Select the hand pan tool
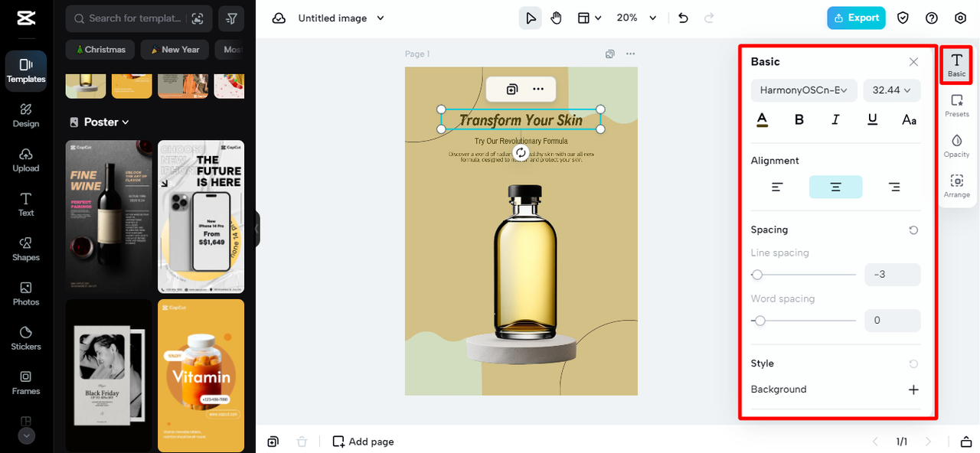980x453 pixels. click(x=556, y=18)
